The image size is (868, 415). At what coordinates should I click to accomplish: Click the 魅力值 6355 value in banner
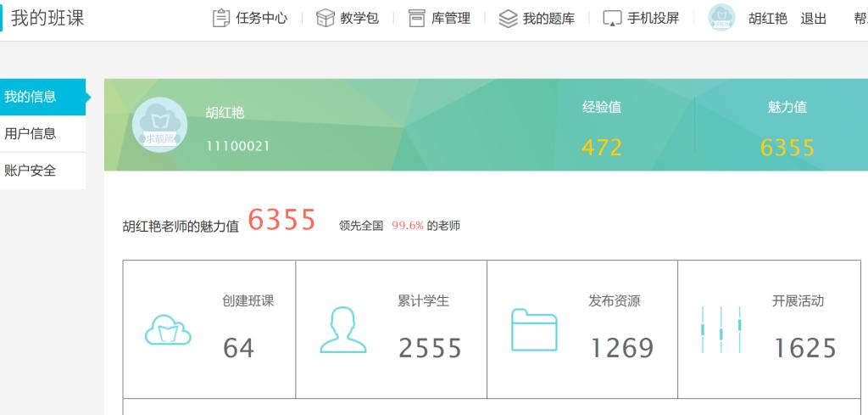(787, 148)
